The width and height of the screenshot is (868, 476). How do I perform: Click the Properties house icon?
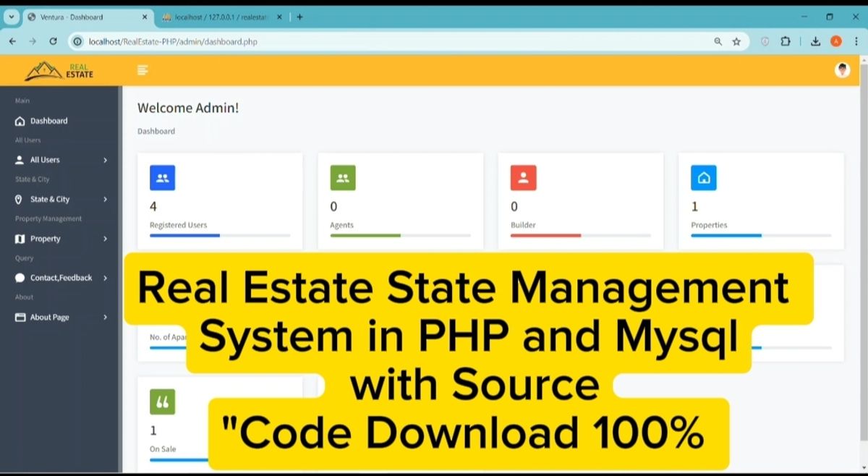703,177
